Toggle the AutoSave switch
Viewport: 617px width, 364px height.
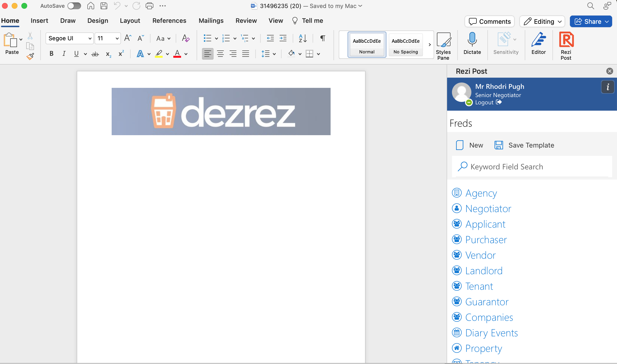74,6
